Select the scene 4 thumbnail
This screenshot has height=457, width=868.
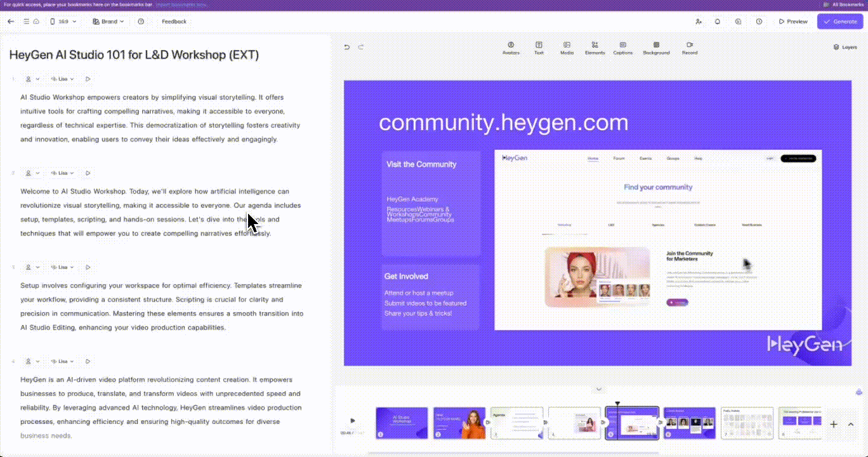click(x=575, y=423)
